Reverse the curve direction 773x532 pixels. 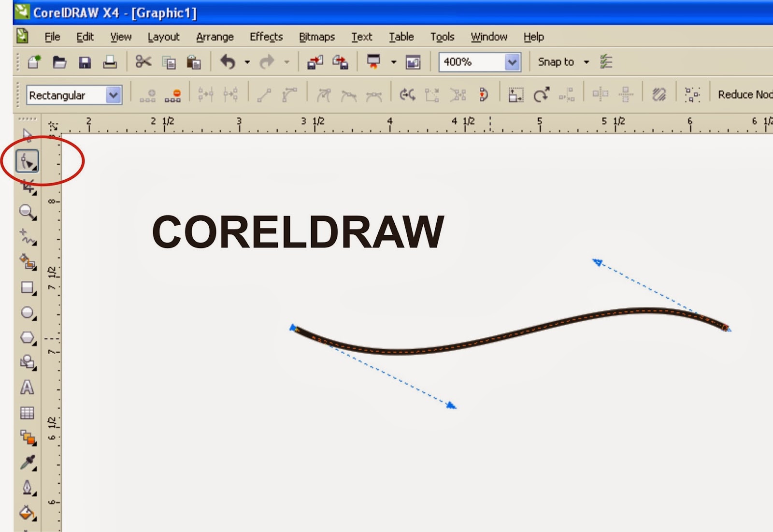(x=407, y=95)
